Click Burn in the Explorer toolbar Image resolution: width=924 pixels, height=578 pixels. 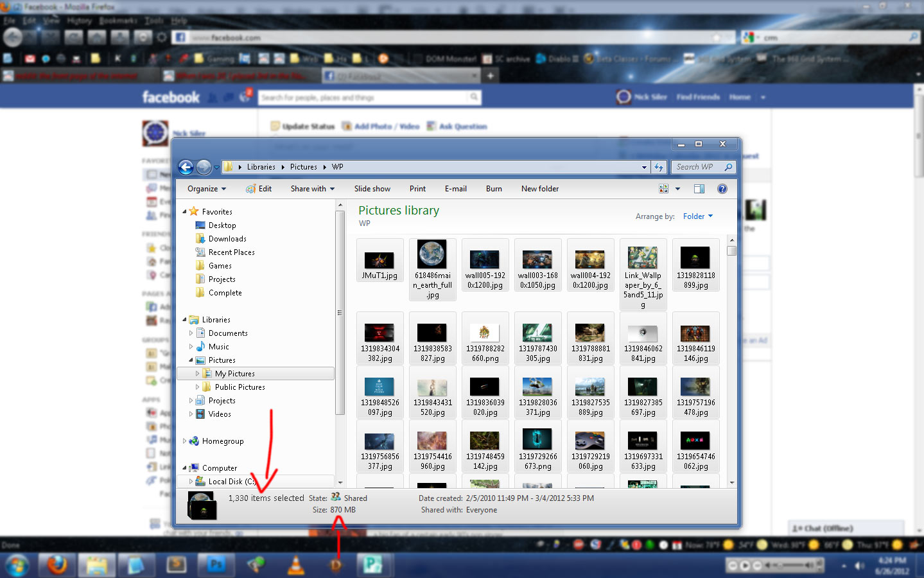494,189
